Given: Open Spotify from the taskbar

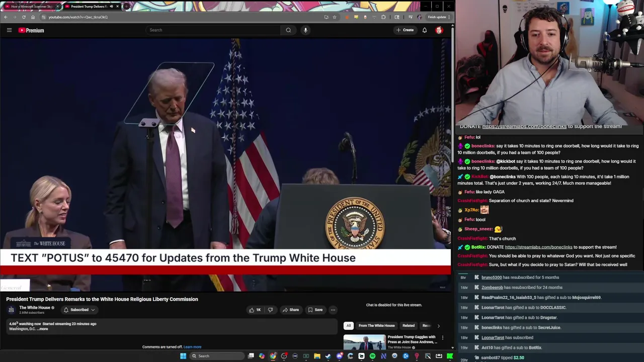Looking at the screenshot, I should pos(372,356).
